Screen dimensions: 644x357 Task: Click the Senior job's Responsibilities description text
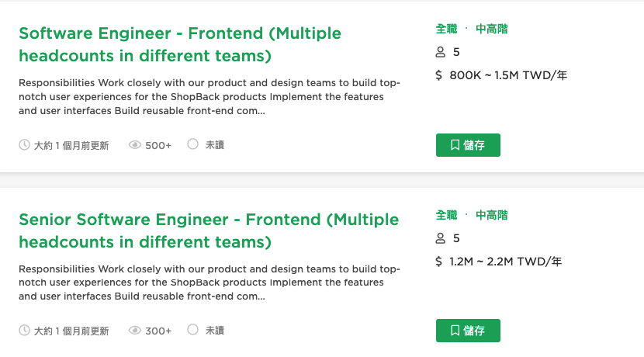click(209, 282)
